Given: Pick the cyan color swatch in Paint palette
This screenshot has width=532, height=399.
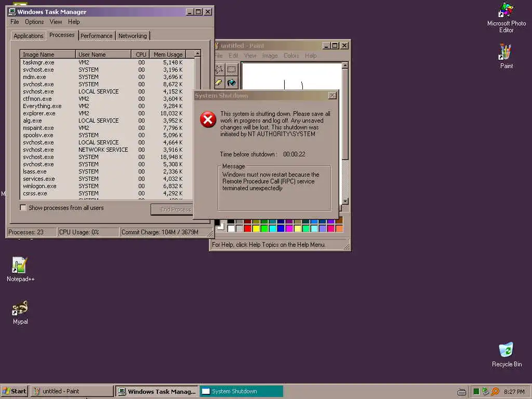Looking at the screenshot, I should pyautogui.click(x=273, y=229).
